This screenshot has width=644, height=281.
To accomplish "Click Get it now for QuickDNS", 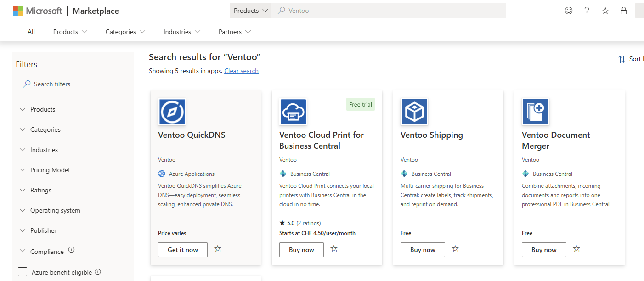I will click(x=183, y=250).
